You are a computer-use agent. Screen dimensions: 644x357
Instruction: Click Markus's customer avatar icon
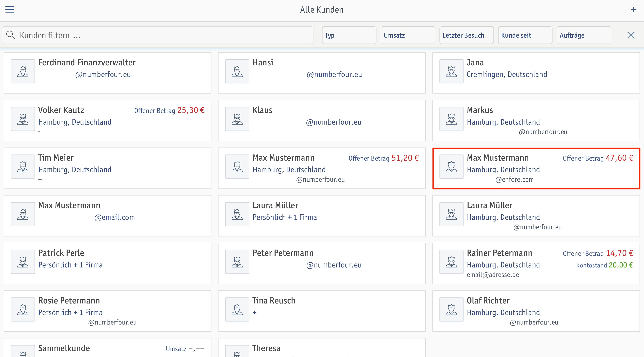click(x=451, y=119)
